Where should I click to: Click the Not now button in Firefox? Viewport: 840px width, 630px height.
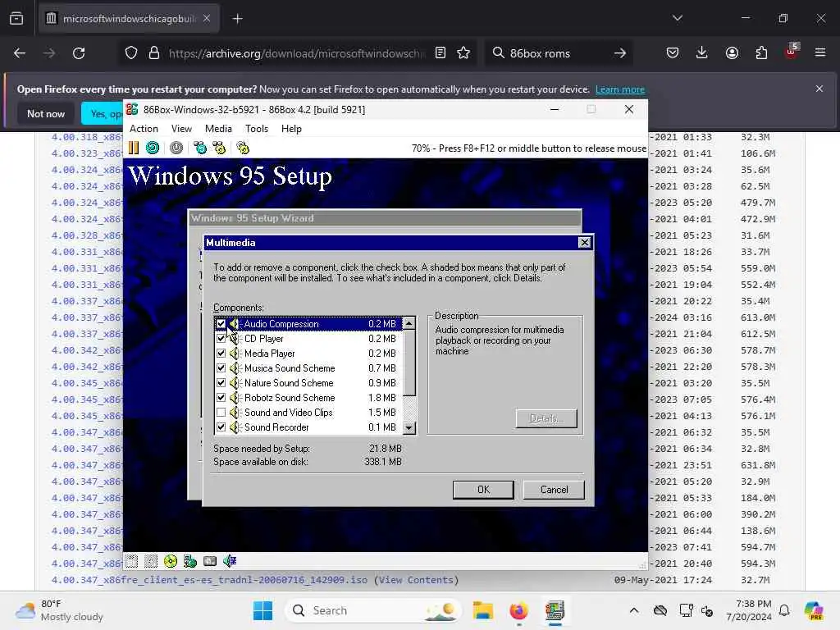(x=46, y=113)
